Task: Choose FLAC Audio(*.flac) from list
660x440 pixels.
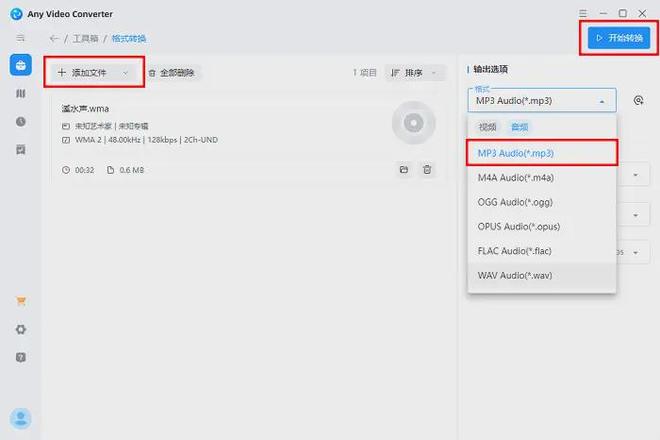Action: (x=514, y=250)
